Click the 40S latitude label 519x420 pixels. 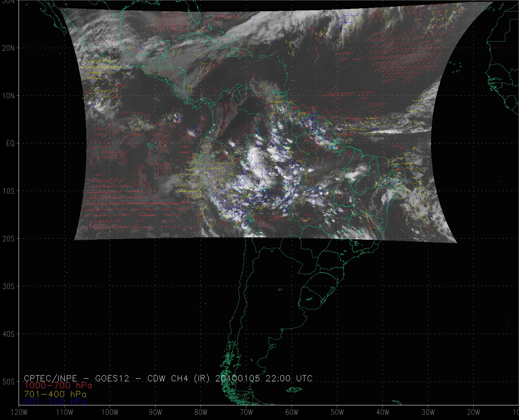pos(8,334)
